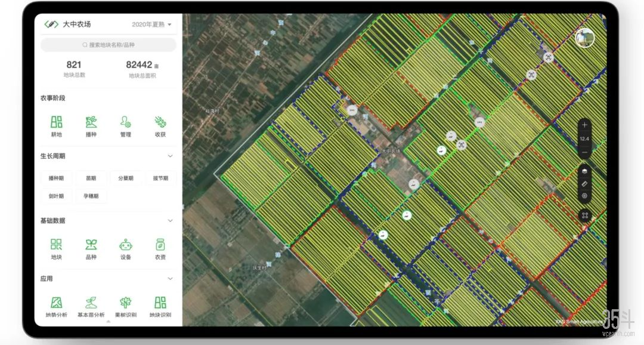Viewport: 644px width, 345px height.
Task: Select the ruler measurement tool
Action: pyautogui.click(x=584, y=184)
